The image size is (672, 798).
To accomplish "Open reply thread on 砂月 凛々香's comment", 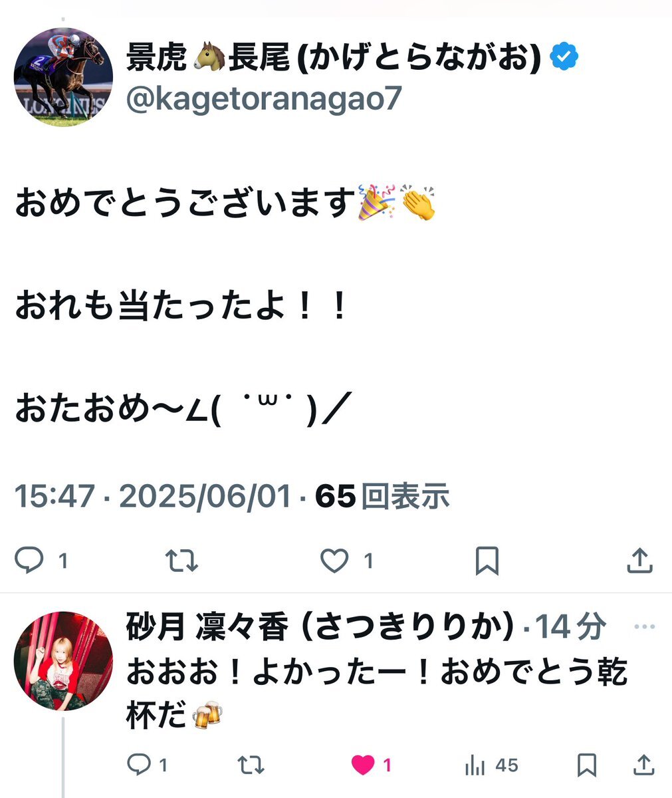I will [138, 765].
